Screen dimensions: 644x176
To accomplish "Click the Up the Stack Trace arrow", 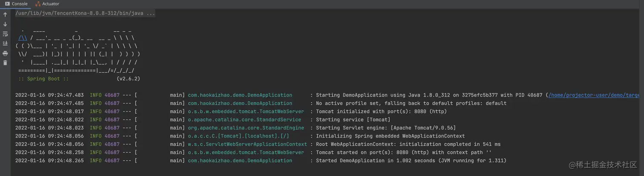I will click(x=5, y=15).
